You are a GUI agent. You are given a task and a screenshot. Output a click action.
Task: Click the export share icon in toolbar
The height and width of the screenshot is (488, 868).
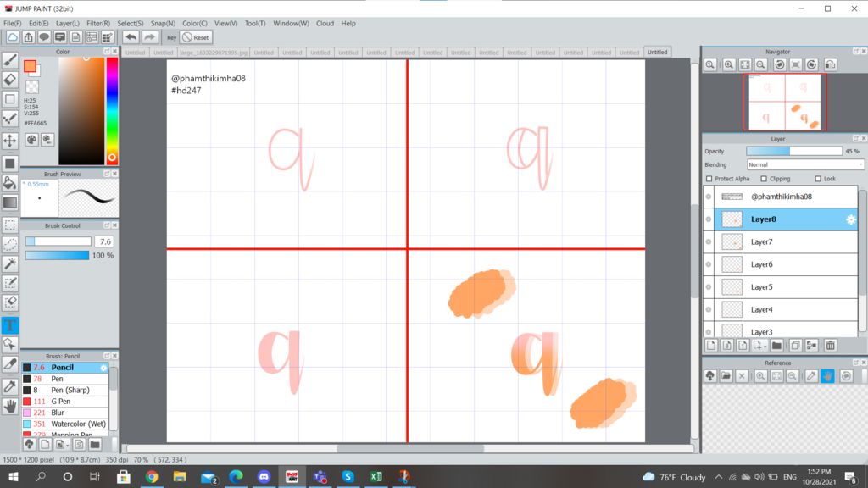(28, 37)
